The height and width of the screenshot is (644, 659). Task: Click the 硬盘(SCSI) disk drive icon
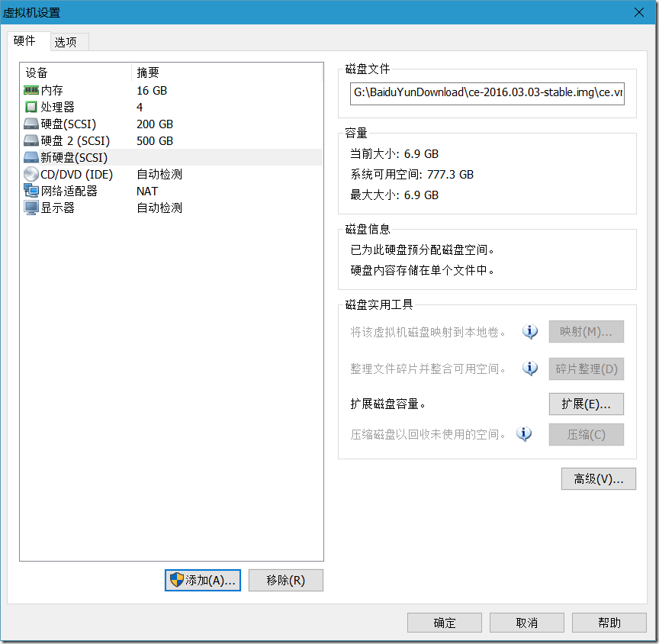[31, 124]
